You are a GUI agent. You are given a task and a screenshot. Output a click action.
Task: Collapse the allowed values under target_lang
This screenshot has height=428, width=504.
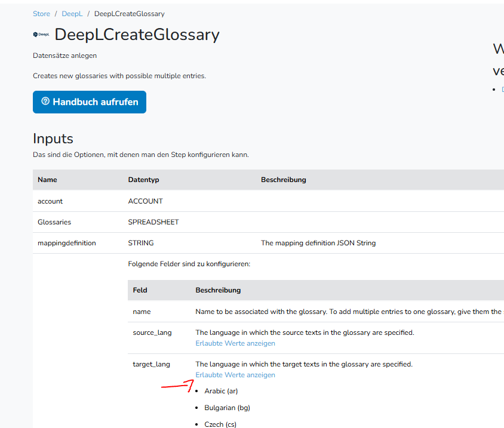pos(235,375)
